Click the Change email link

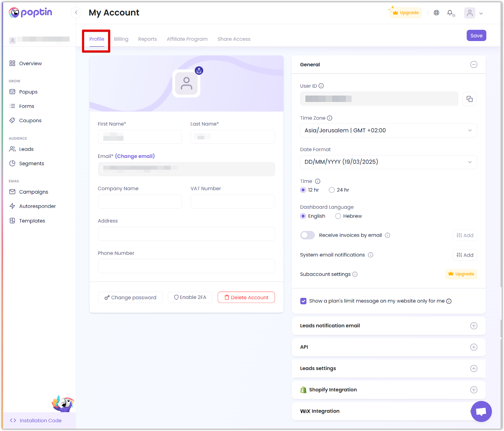135,156
